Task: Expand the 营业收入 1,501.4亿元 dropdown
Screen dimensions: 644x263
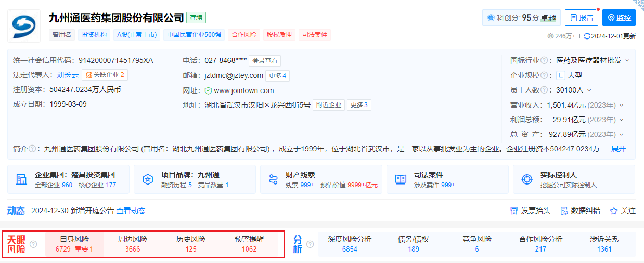Action: pyautogui.click(x=622, y=105)
